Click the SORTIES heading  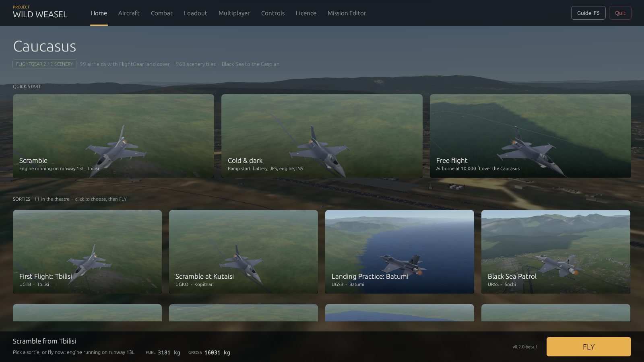tap(22, 199)
